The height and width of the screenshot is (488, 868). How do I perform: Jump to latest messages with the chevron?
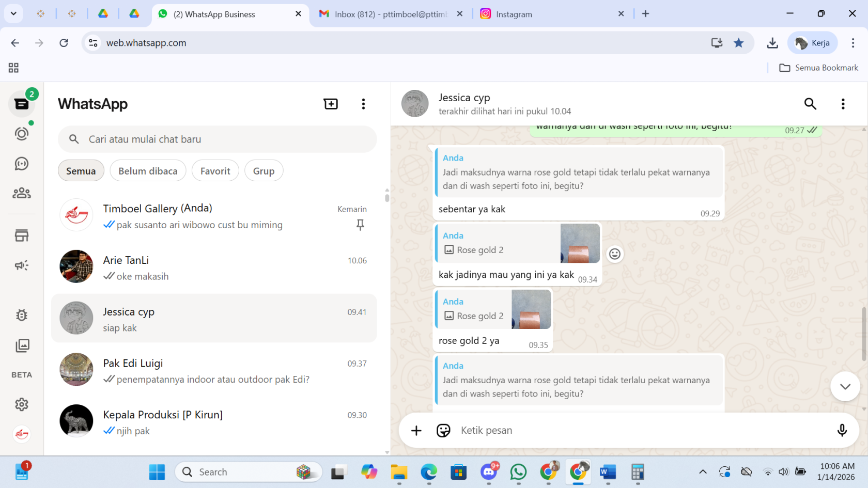coord(845,386)
